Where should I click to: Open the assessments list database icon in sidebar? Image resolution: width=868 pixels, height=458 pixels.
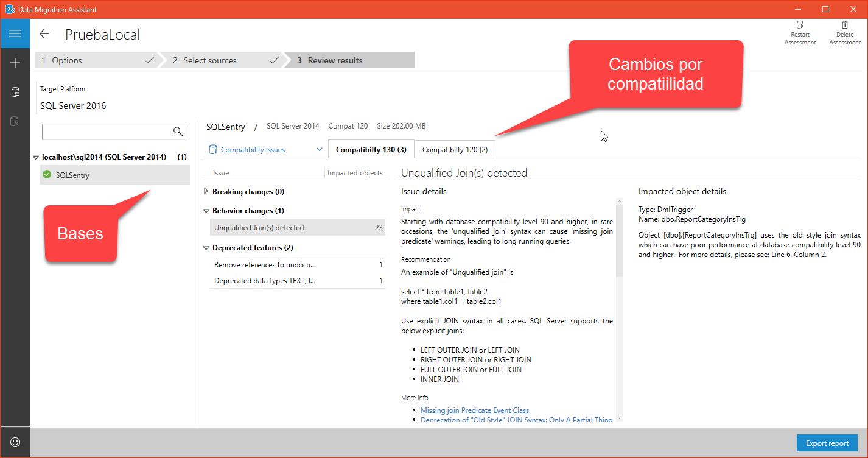pyautogui.click(x=15, y=91)
